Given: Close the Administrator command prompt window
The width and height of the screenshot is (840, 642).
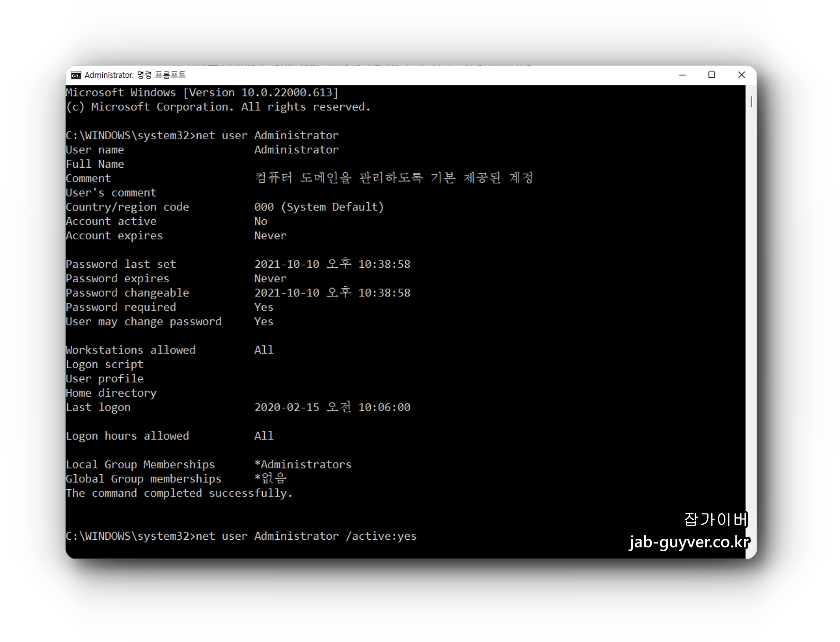Looking at the screenshot, I should click(x=742, y=75).
